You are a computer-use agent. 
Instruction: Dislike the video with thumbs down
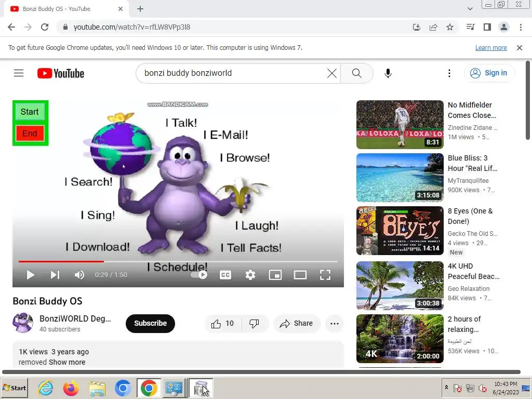coord(254,324)
